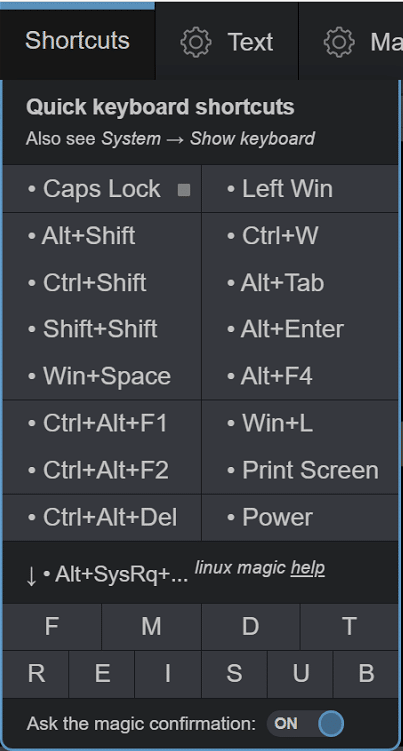Click the SysRq F key button
Image resolution: width=403 pixels, height=751 pixels.
click(x=52, y=626)
